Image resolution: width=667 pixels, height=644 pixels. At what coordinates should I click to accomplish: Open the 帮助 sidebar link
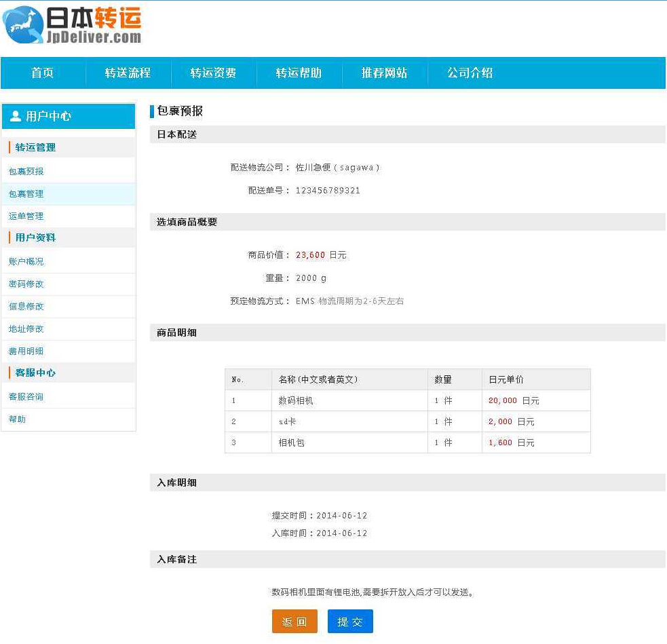(17, 419)
